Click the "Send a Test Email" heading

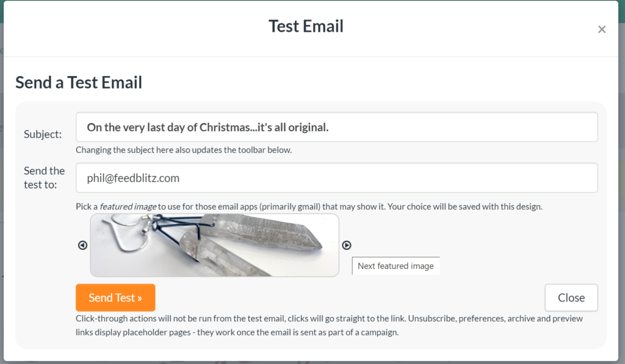click(x=79, y=82)
